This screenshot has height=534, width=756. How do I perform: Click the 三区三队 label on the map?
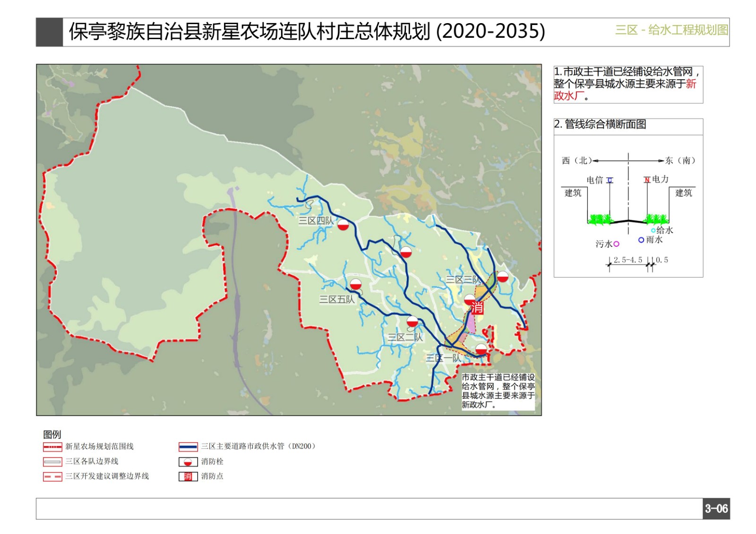point(462,280)
